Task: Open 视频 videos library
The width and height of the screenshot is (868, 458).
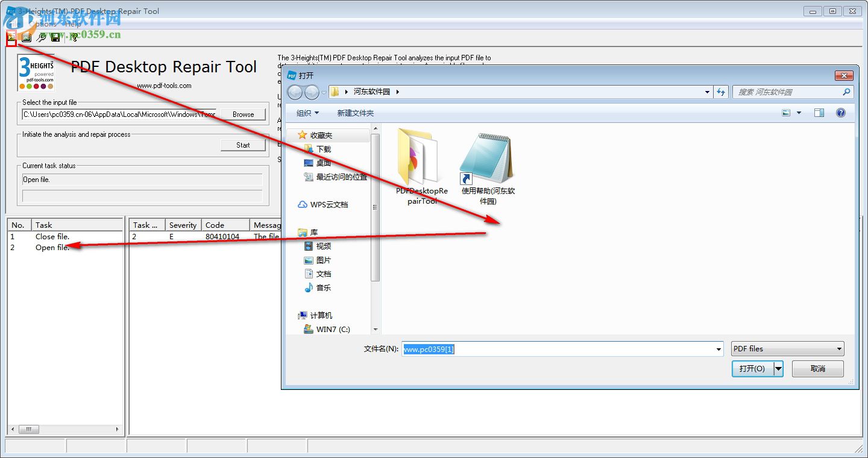Action: point(318,246)
